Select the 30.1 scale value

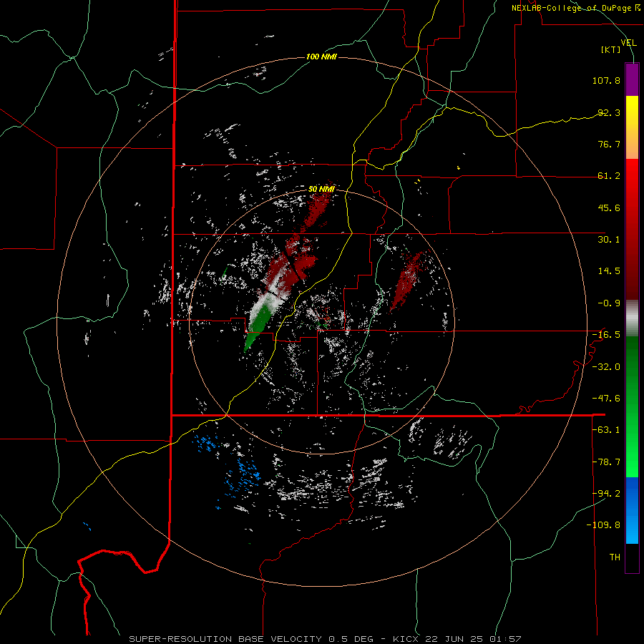click(x=609, y=240)
